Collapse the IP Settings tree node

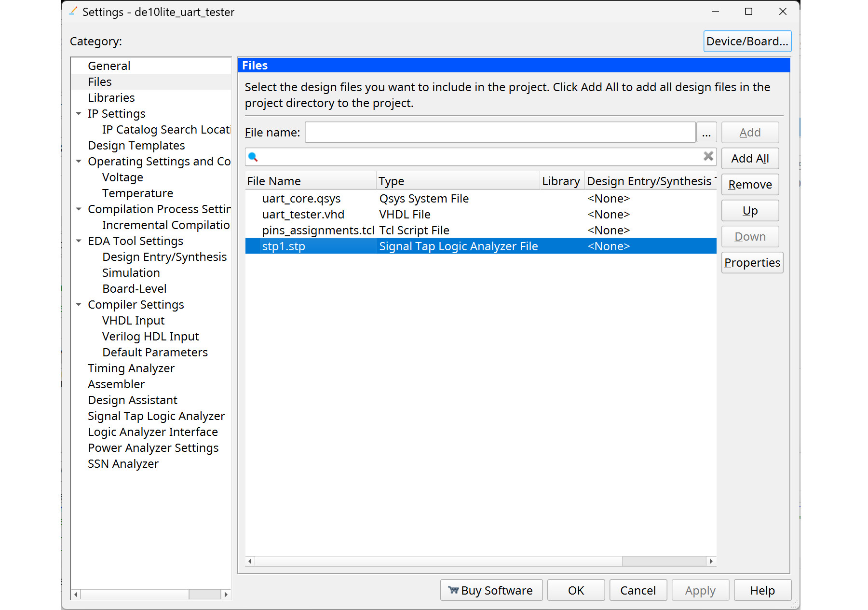(x=79, y=114)
